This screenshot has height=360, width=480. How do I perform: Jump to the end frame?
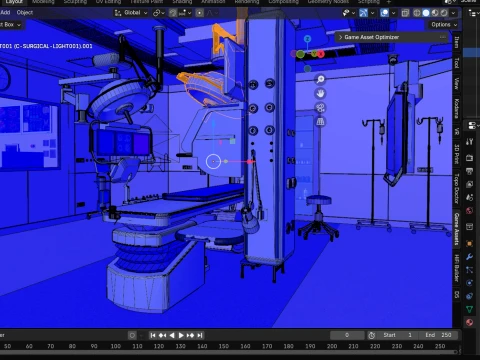[x=200, y=335]
